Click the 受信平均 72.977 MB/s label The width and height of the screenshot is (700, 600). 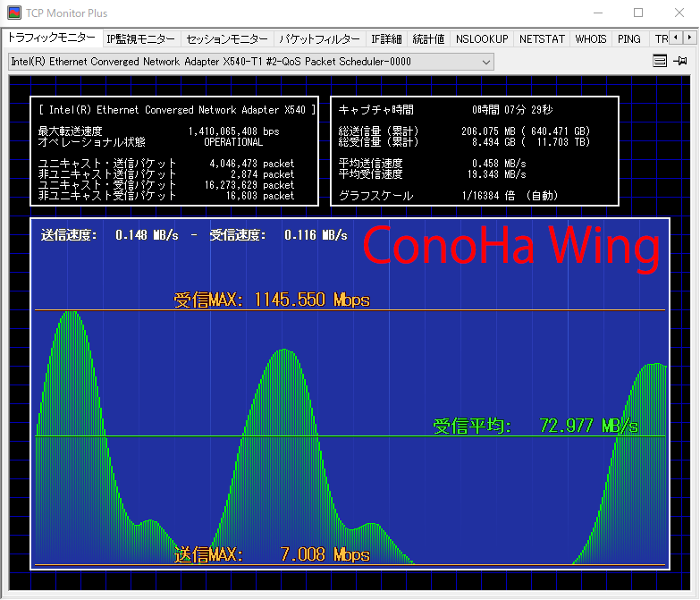coord(536,426)
